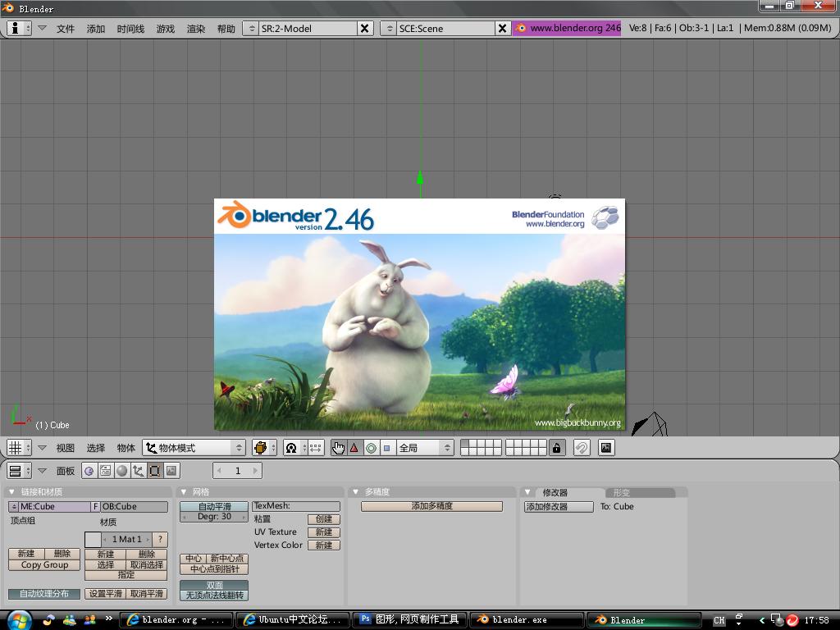
Task: Toggle the F fake user button
Action: pos(95,506)
